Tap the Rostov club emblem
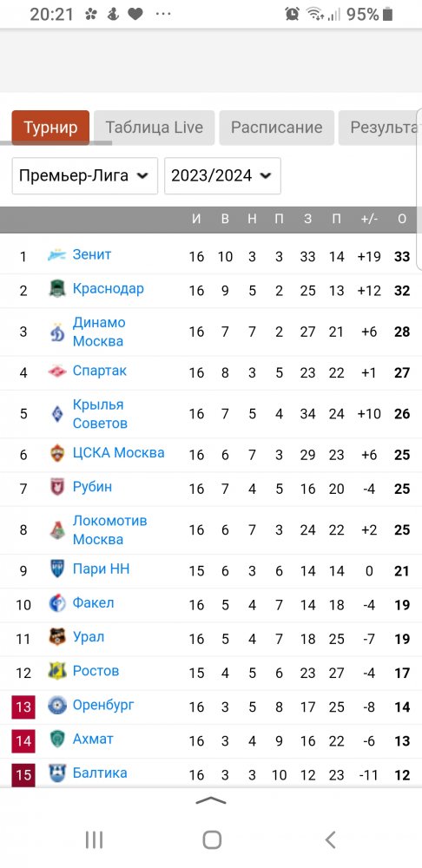This screenshot has width=422, height=868. tap(57, 672)
